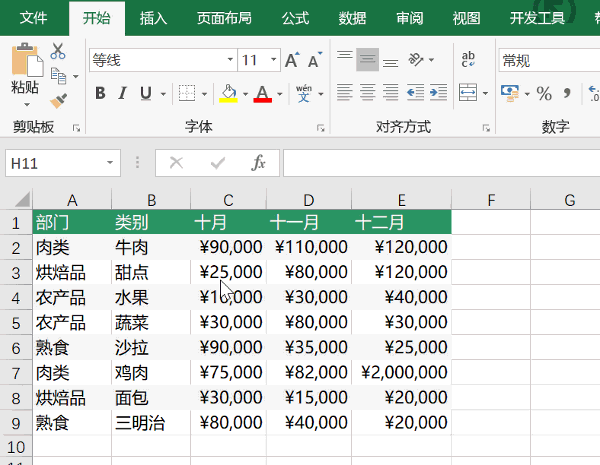
Task: Set middle vertical alignment
Action: (367, 59)
